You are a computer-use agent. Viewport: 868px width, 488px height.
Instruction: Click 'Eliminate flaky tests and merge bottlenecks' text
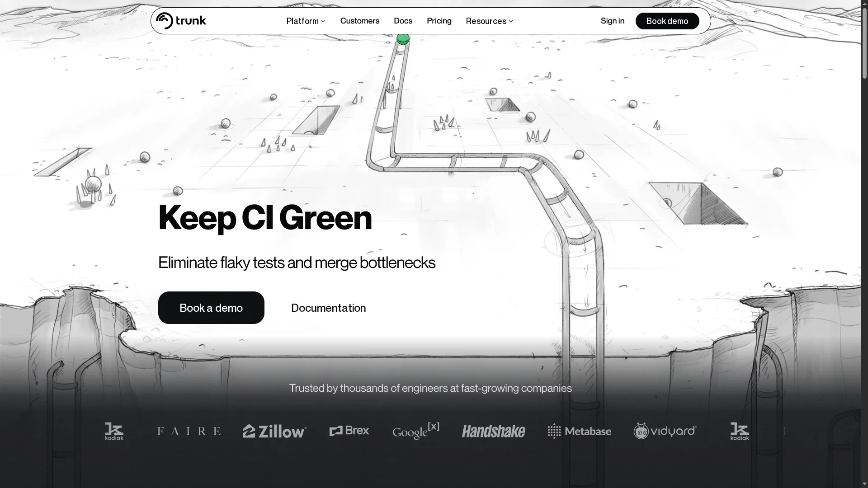[x=297, y=263]
